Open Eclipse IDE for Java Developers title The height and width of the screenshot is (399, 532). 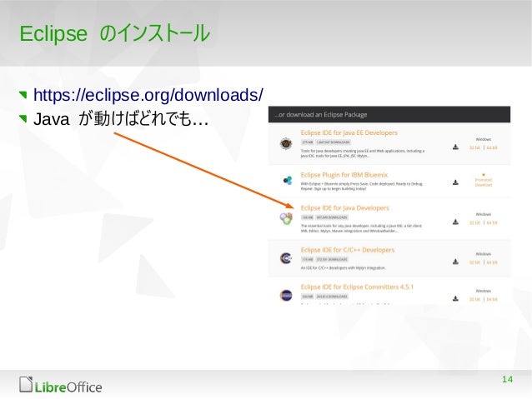tap(344, 207)
